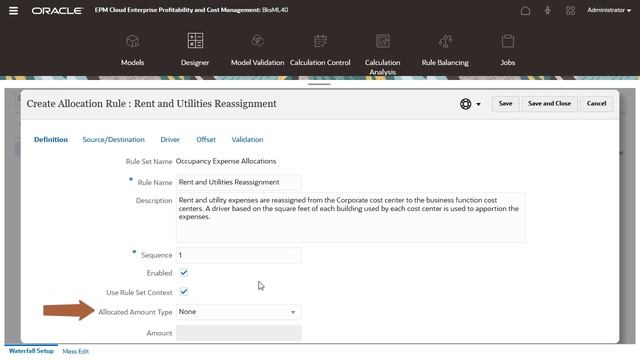Image resolution: width=640 pixels, height=360 pixels.
Task: Open the grid launcher icon in the header
Action: [570, 11]
